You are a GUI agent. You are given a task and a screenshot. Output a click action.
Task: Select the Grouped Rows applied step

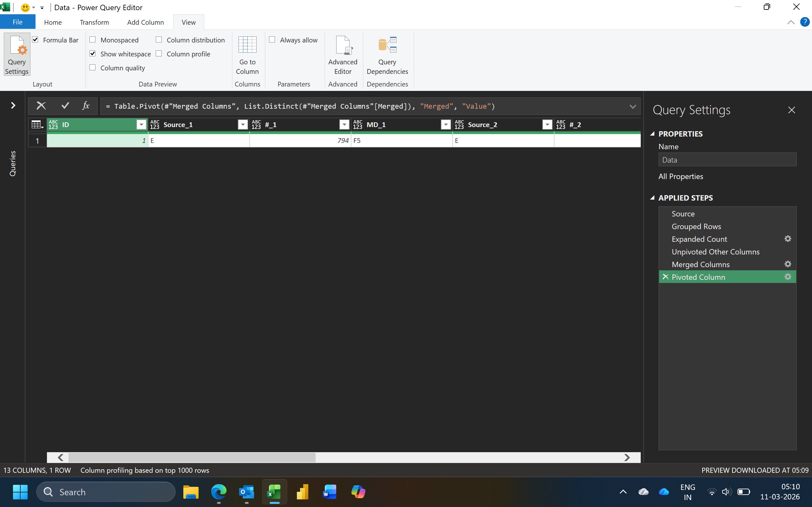(x=696, y=226)
